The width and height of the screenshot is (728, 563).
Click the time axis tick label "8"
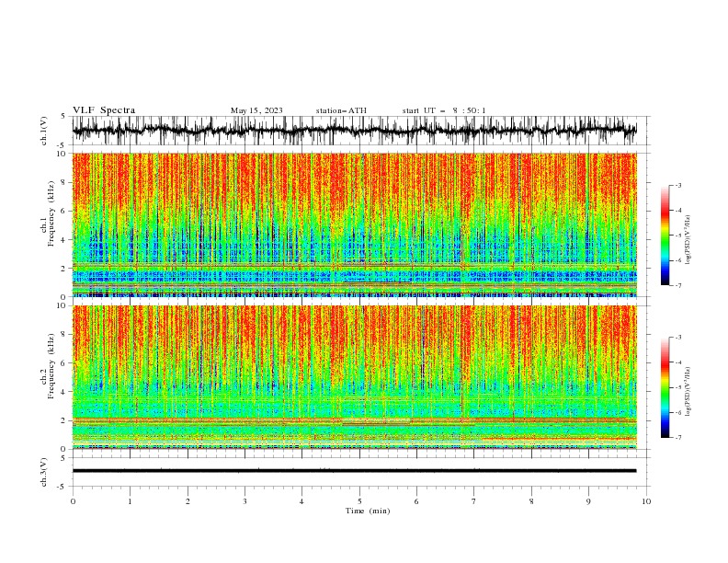(x=531, y=501)
